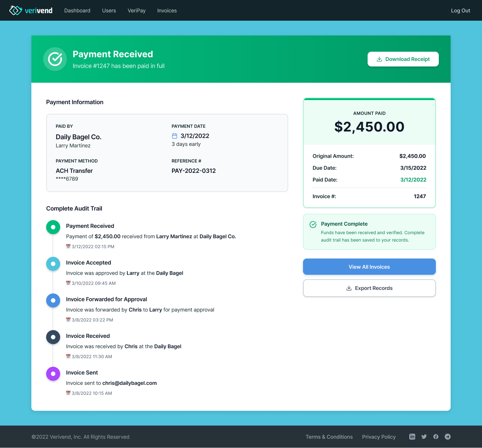
Task: Click the light blue Invoice Accepted timeline dot
Action: [53, 264]
